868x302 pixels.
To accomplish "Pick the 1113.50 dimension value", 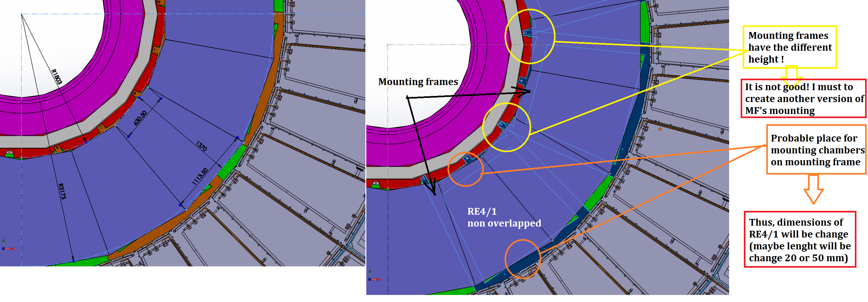I will [200, 177].
